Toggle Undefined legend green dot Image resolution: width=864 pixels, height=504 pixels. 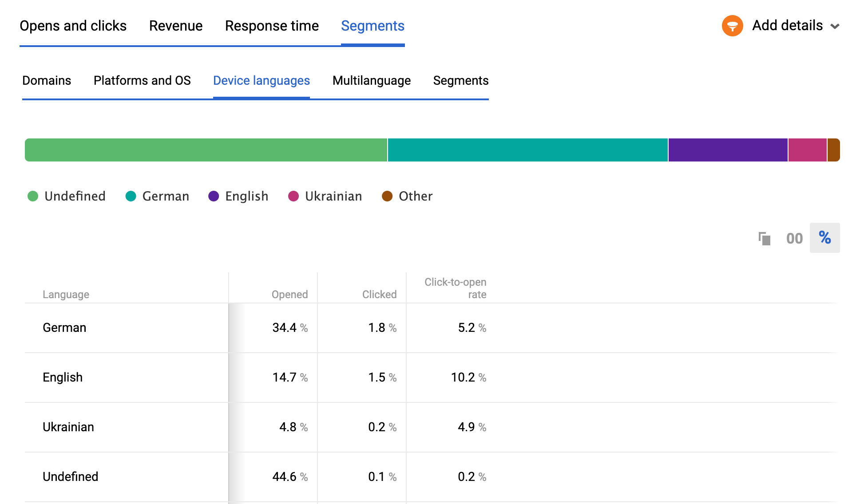(33, 196)
